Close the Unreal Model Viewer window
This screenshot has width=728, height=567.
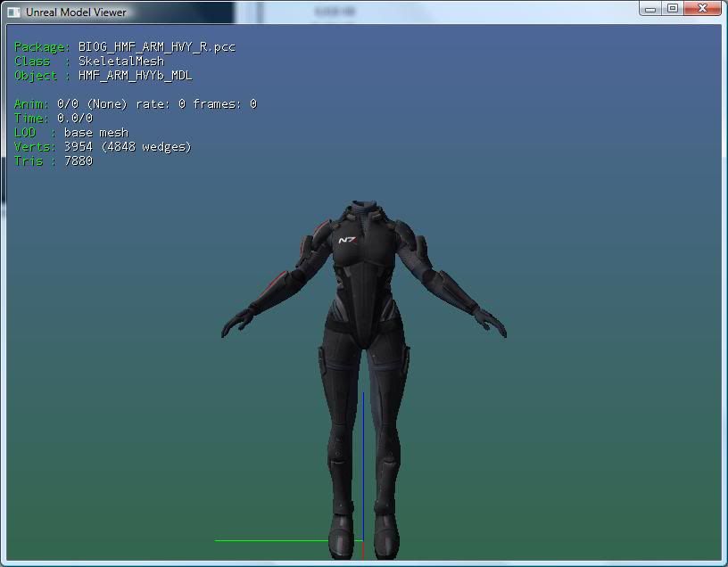[x=702, y=8]
